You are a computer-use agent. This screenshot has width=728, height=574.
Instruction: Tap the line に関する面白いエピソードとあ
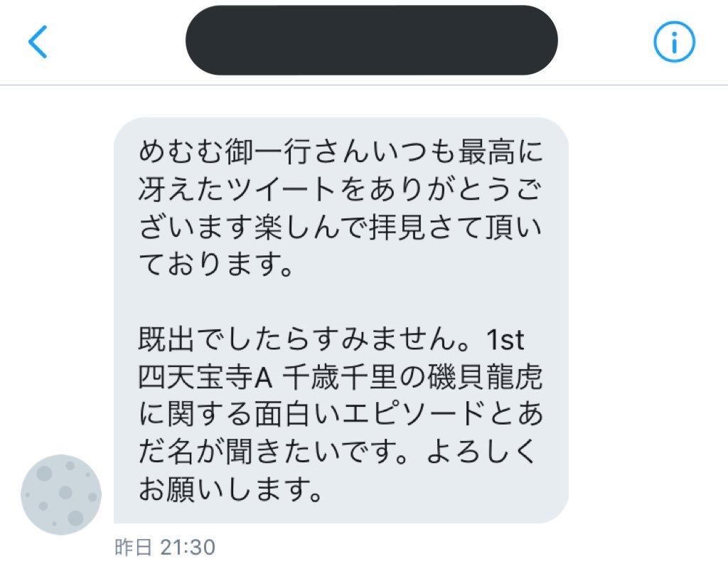341,414
